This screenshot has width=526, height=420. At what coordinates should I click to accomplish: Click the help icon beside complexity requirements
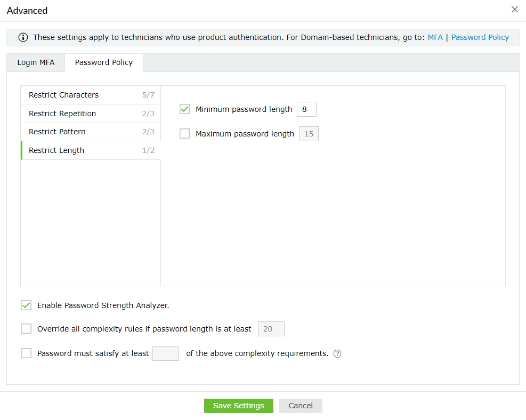337,353
